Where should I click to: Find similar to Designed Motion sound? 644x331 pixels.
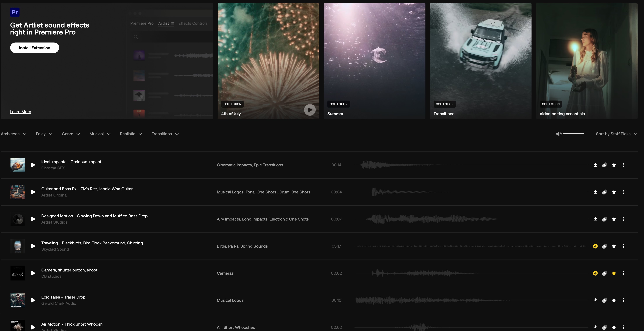click(x=605, y=219)
